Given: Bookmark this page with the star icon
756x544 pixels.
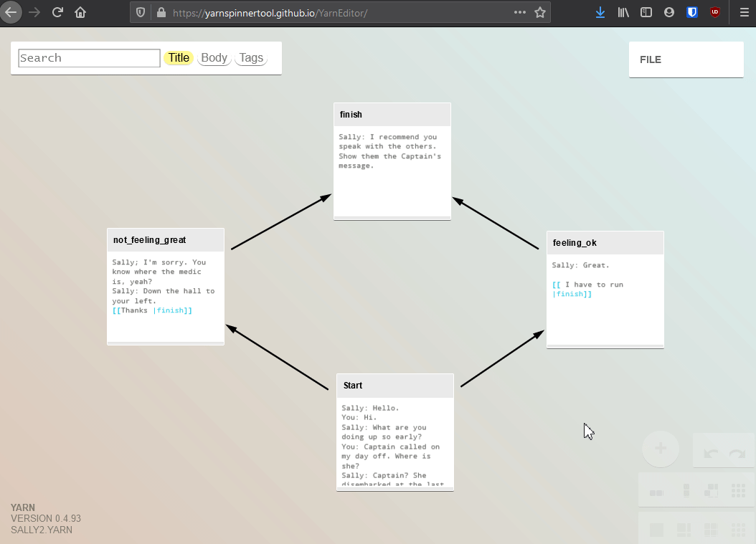Looking at the screenshot, I should (540, 12).
